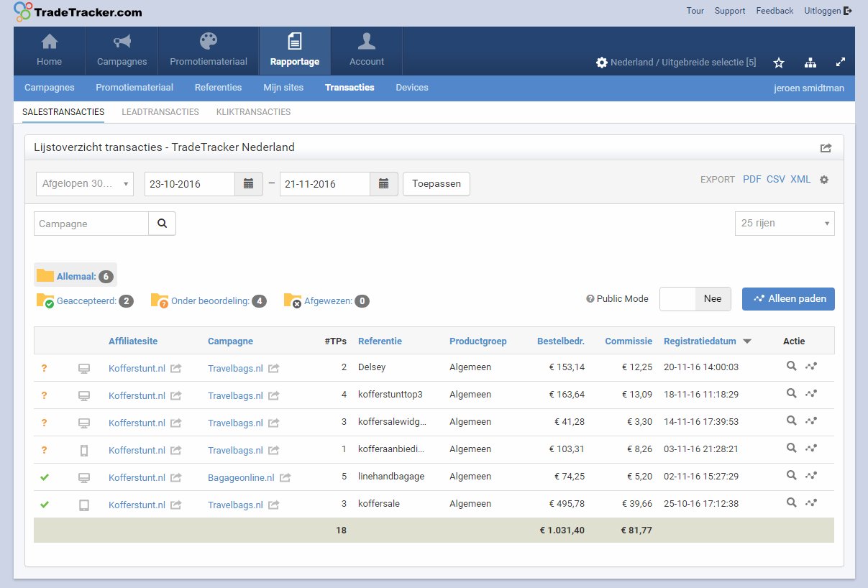Toggle Public Mode switch

[695, 299]
